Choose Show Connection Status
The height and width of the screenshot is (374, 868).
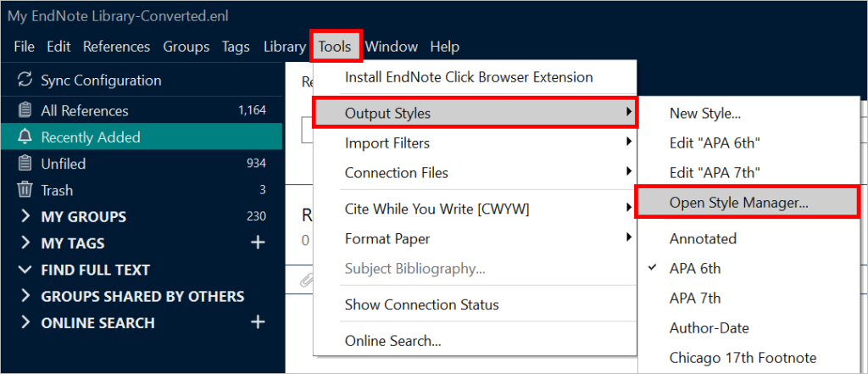click(x=475, y=304)
